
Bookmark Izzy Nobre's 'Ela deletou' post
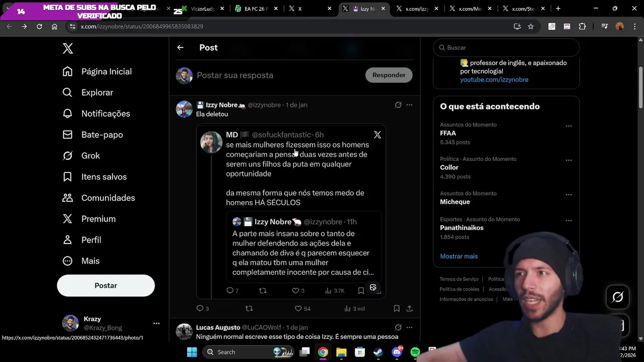tap(396, 308)
